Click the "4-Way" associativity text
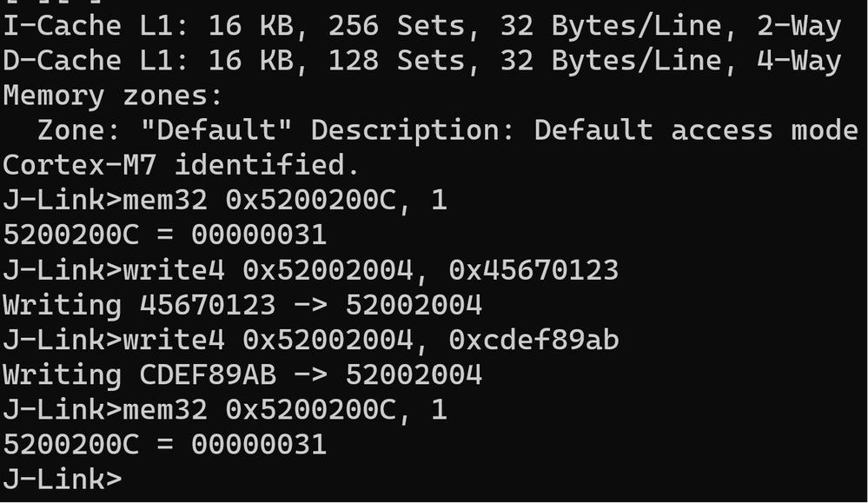This screenshot has height=503, width=868. [798, 61]
